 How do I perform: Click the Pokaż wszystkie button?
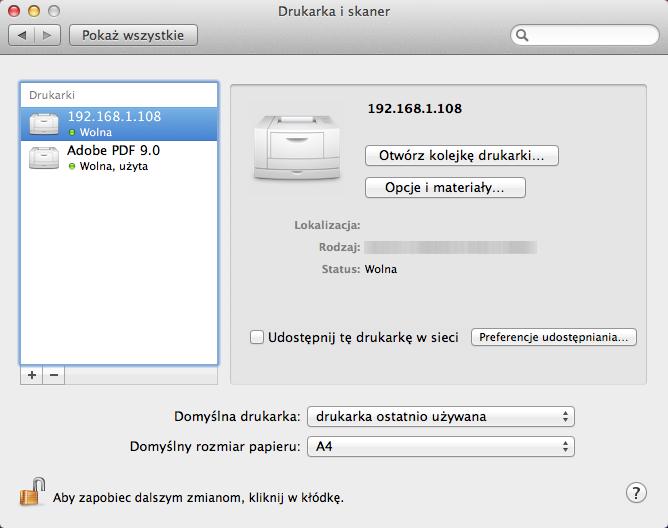(133, 35)
